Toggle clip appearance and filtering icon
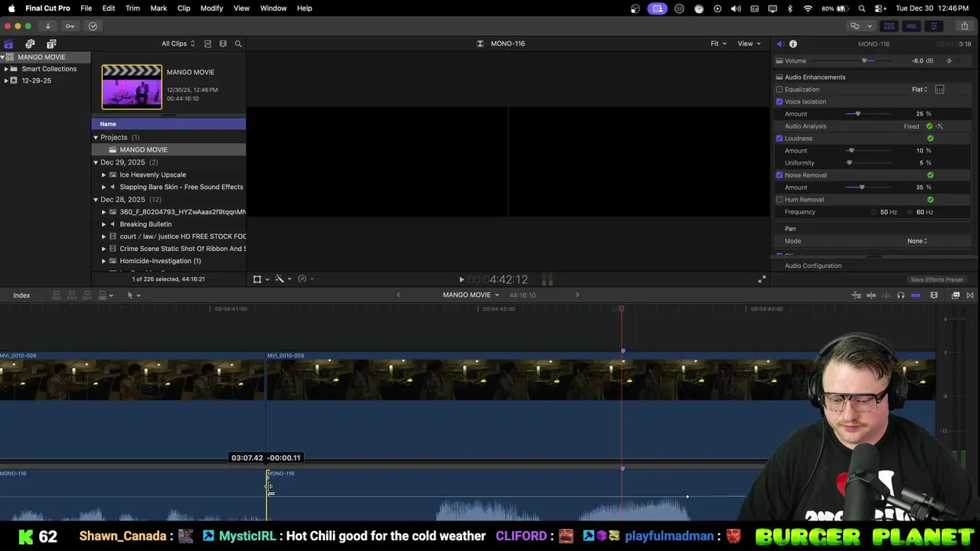The width and height of the screenshot is (980, 551). 207,44
